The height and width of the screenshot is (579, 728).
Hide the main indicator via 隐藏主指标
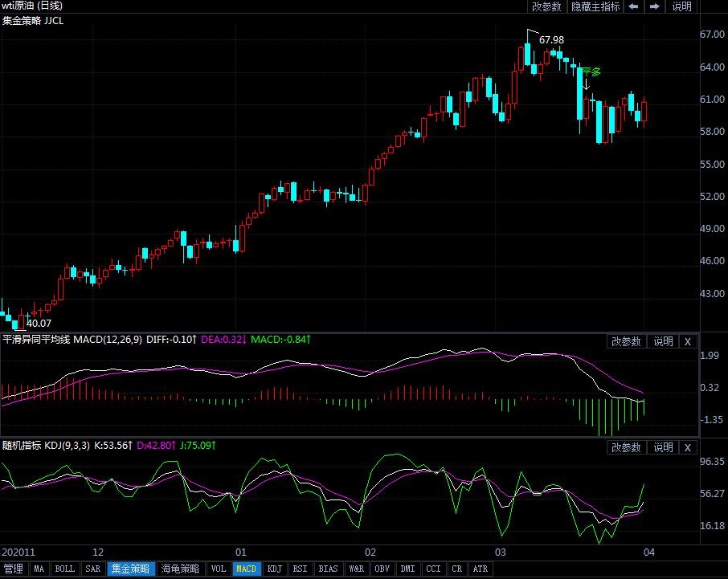(x=595, y=6)
